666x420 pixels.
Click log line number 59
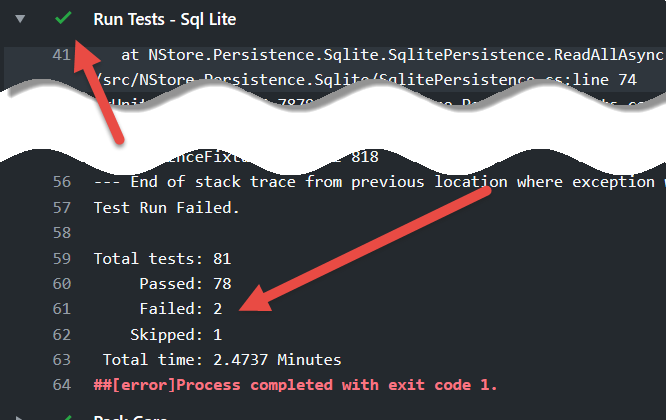pyautogui.click(x=62, y=259)
